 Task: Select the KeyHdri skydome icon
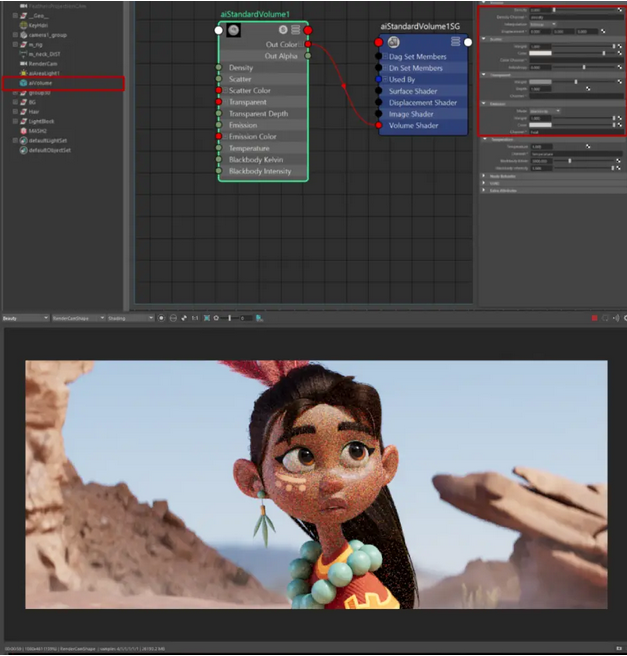click(24, 25)
